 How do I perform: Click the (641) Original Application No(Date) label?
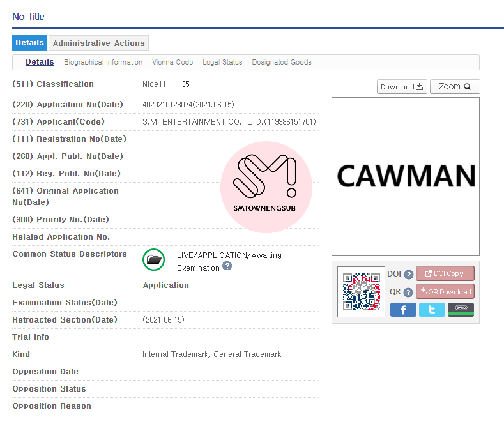point(66,196)
